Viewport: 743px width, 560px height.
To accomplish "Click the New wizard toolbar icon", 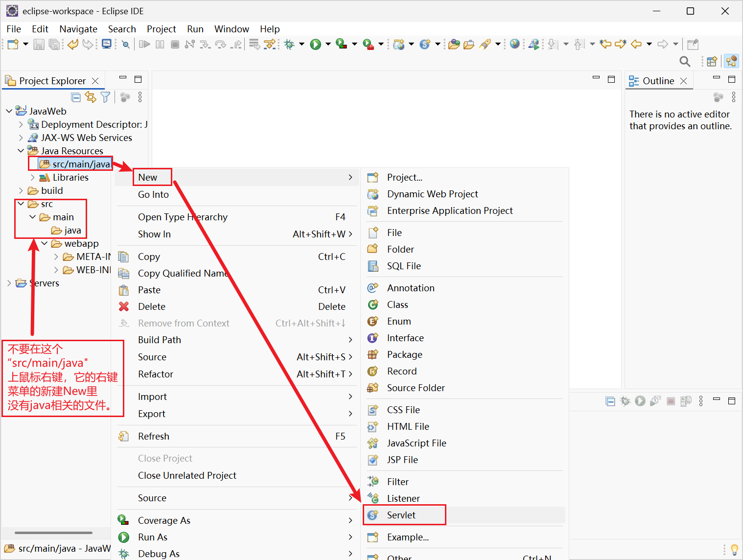I will (13, 45).
